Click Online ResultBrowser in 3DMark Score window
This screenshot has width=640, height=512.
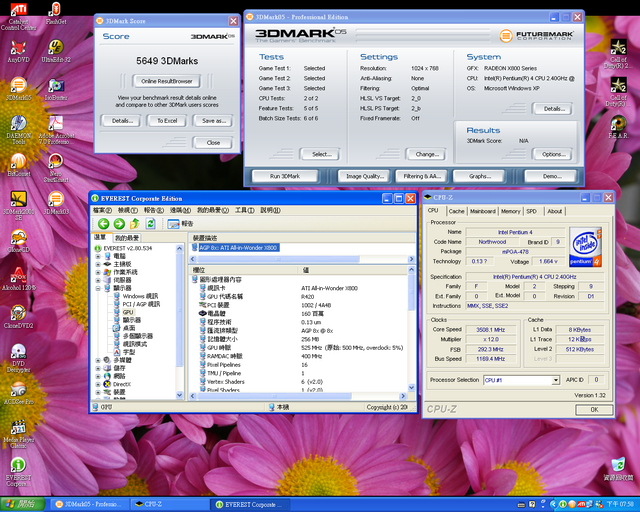coord(167,81)
